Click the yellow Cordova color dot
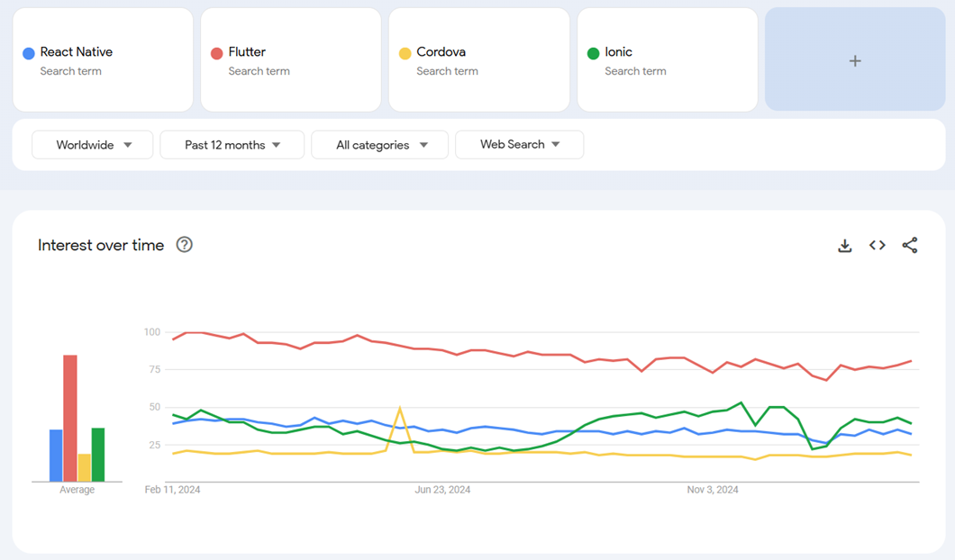The width and height of the screenshot is (955, 560). [x=405, y=53]
